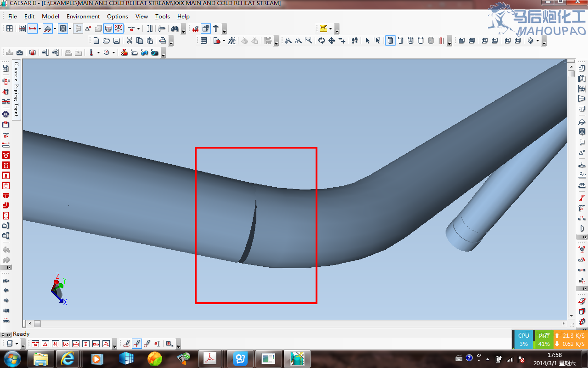Click the Windows Start button
This screenshot has height=368, width=588.
click(12, 359)
